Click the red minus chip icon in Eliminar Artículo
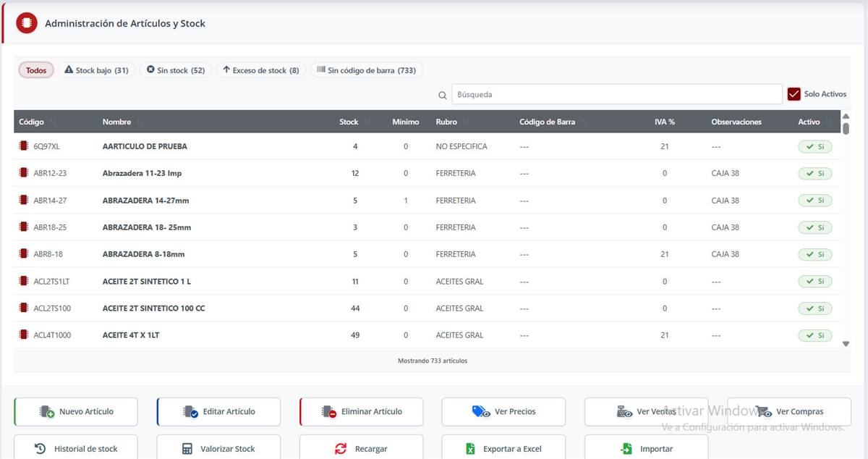The height and width of the screenshot is (459, 868). pyautogui.click(x=329, y=411)
